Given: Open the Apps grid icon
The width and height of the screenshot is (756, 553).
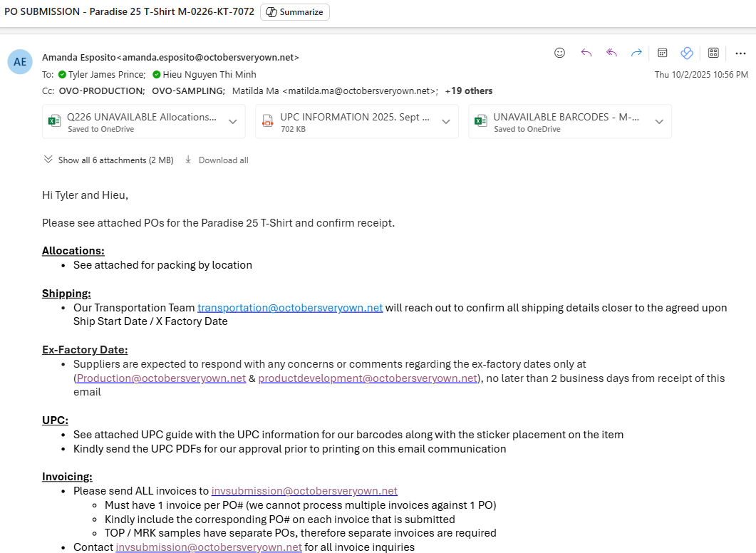Looking at the screenshot, I should click(x=713, y=53).
